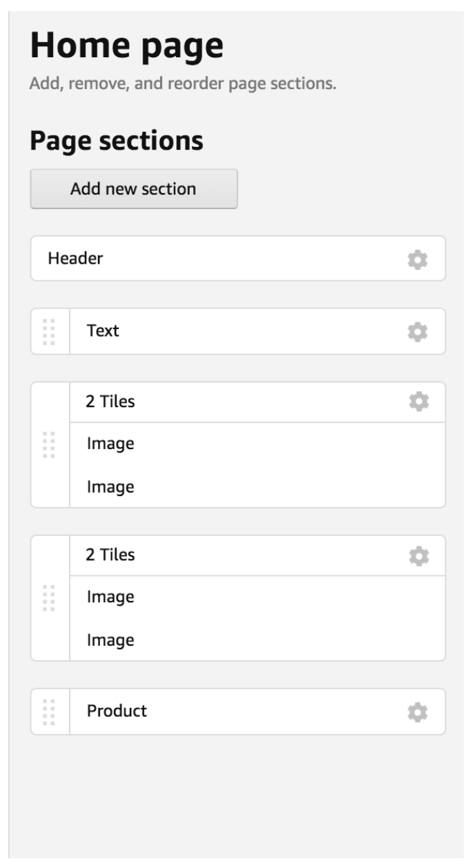Viewport: 472px width, 868px height.
Task: Click the Home page heading
Action: point(127,47)
